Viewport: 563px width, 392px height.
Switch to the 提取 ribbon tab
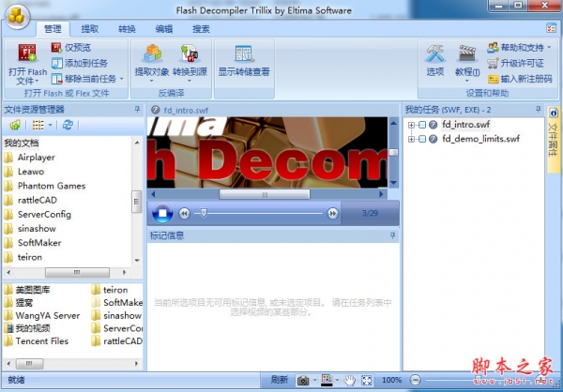point(90,29)
